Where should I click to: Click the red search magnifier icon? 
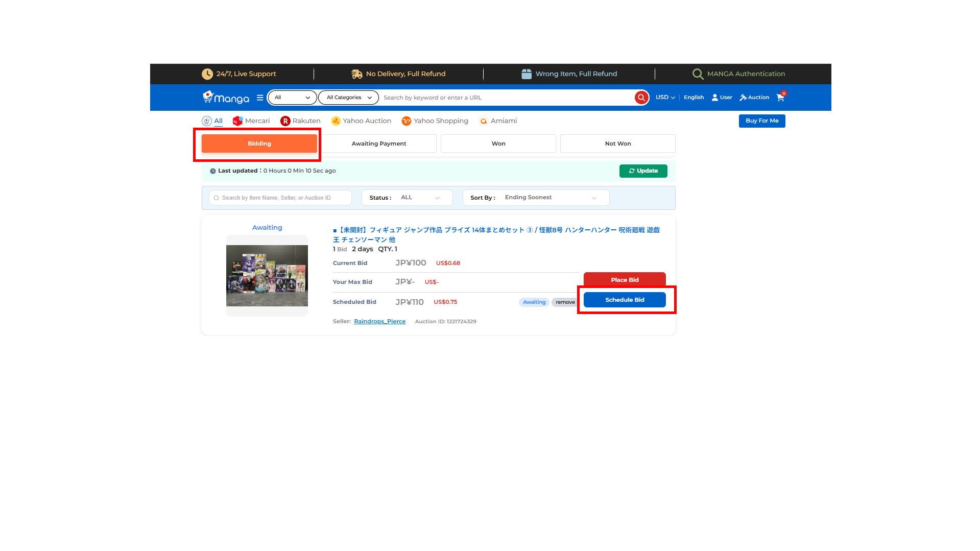pos(641,98)
